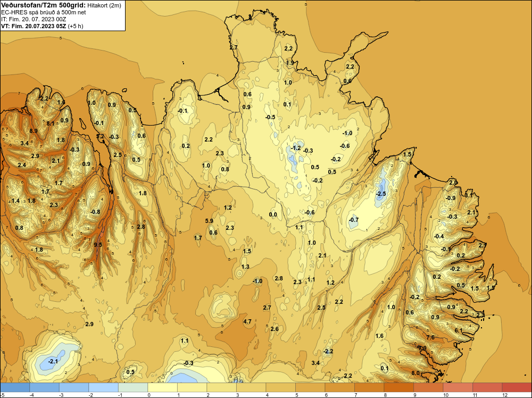Click the 5.2 temperature label
The image size is (532, 398).
[x=100, y=136]
